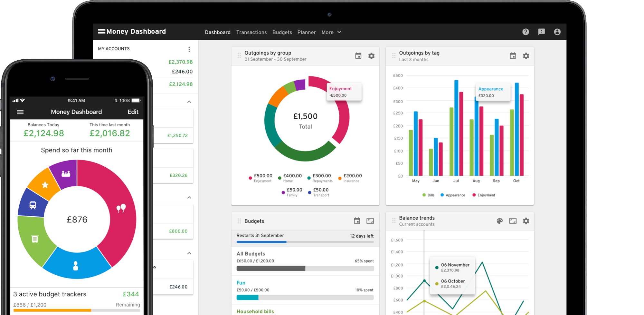
Task: Collapse account group above £800.00
Action: pyautogui.click(x=189, y=197)
